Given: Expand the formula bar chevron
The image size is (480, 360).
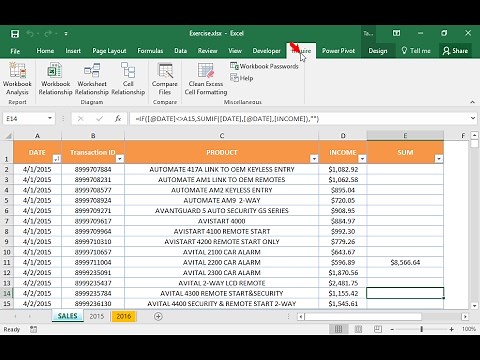Looking at the screenshot, I should tap(473, 118).
